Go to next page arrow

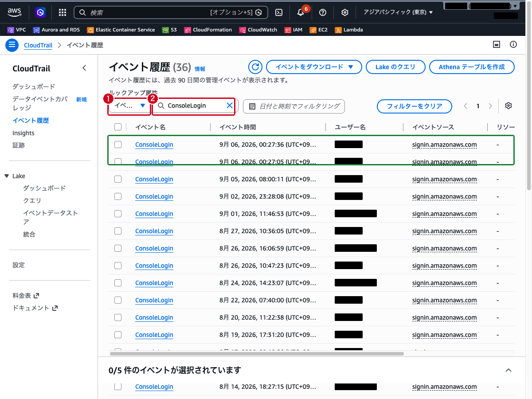[490, 106]
